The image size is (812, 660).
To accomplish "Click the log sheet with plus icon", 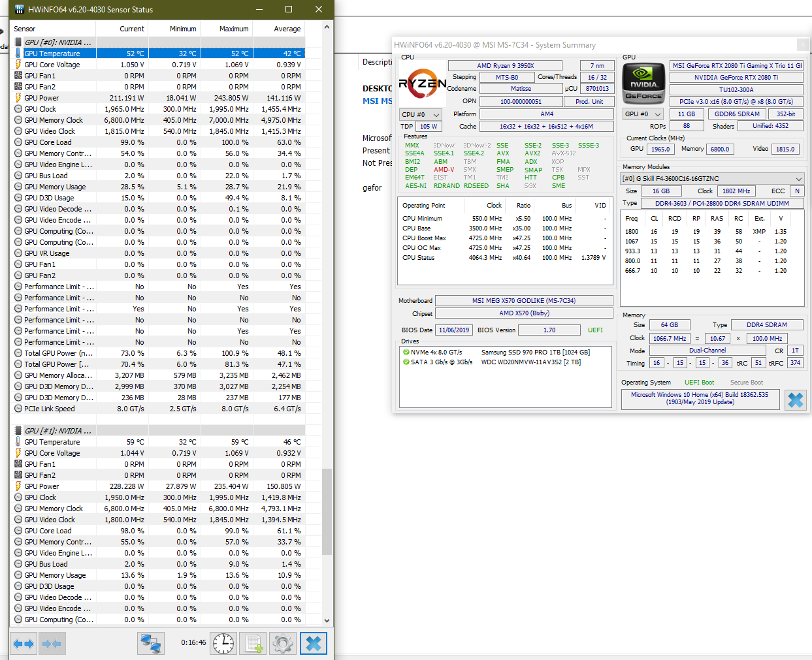I will click(x=254, y=644).
